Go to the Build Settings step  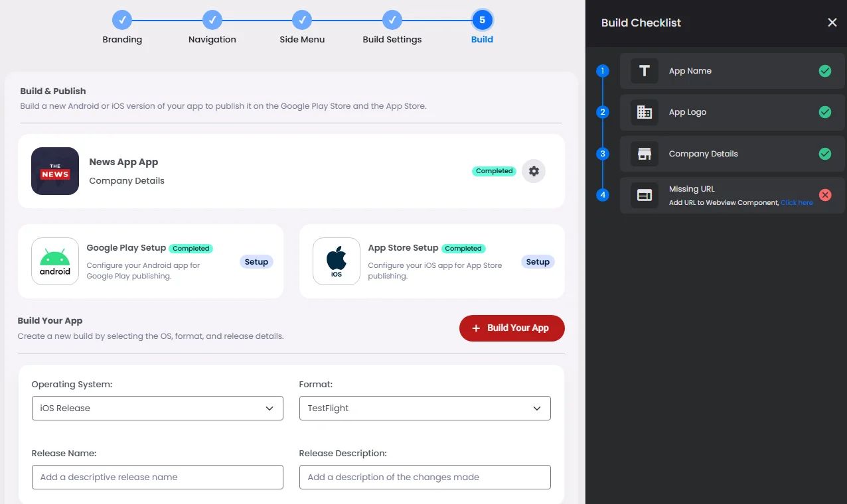(x=392, y=21)
